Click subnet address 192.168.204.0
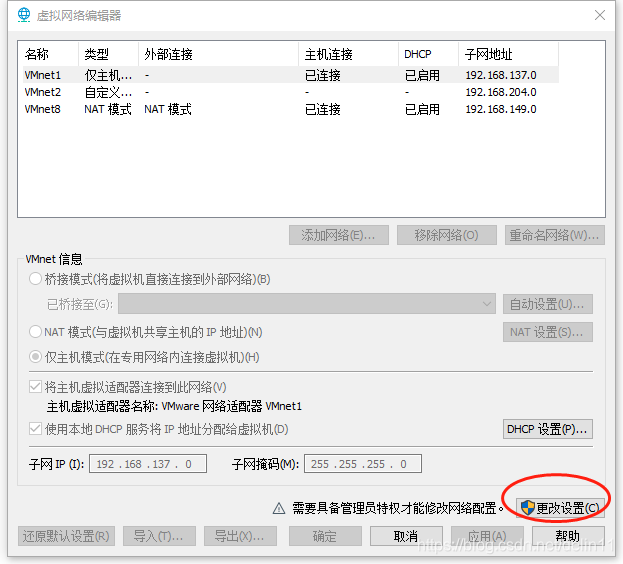This screenshot has width=623, height=564. [501, 92]
